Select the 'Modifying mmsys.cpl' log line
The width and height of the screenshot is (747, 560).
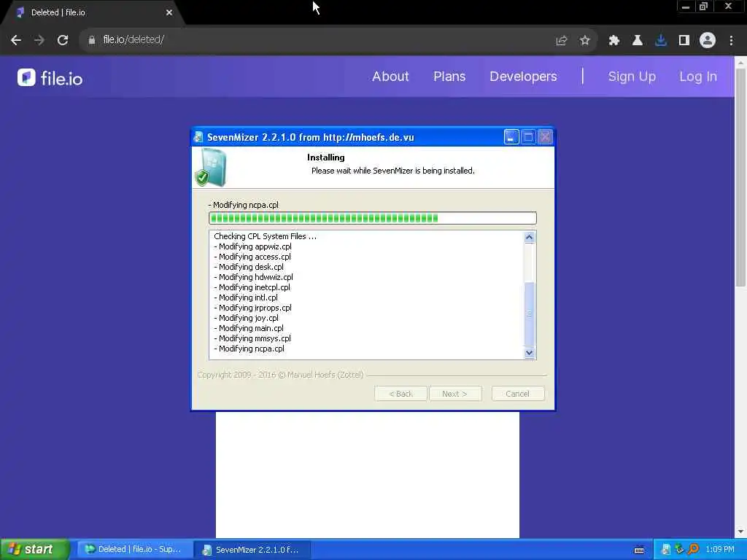click(x=252, y=338)
